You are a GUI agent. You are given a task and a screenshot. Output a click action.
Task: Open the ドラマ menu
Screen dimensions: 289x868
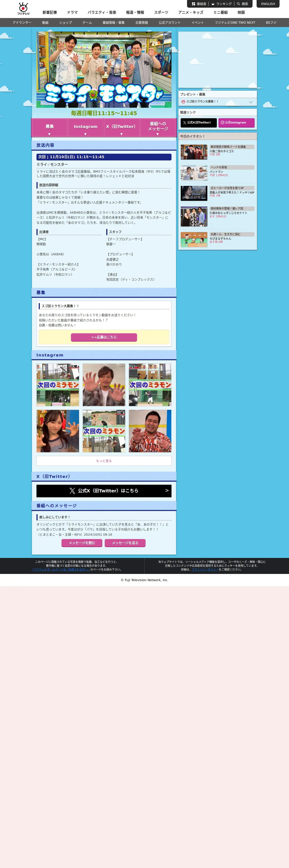(x=72, y=12)
